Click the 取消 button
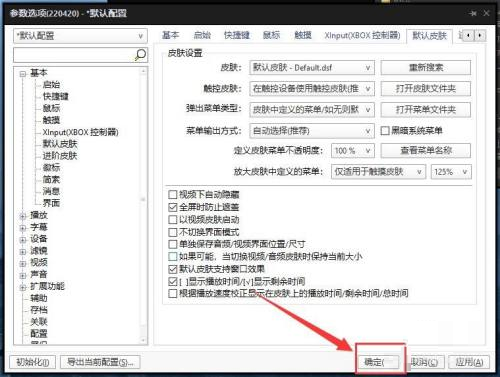This screenshot has width=500, height=377. pos(425,362)
